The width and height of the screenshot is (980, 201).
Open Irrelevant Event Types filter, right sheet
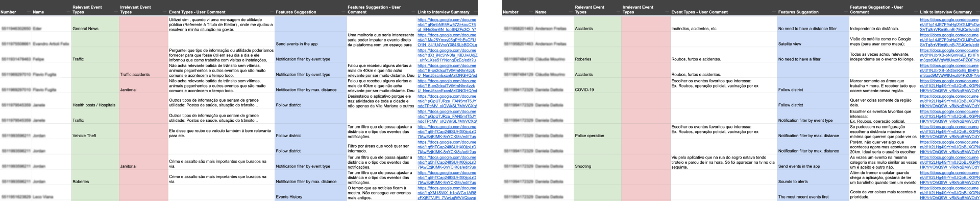point(667,12)
